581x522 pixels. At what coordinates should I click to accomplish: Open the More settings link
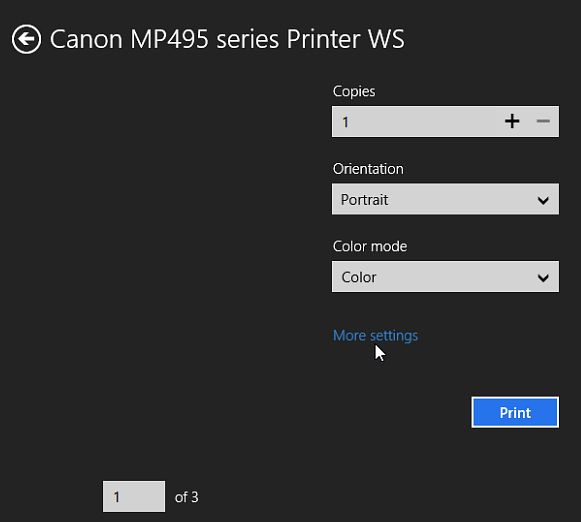375,336
